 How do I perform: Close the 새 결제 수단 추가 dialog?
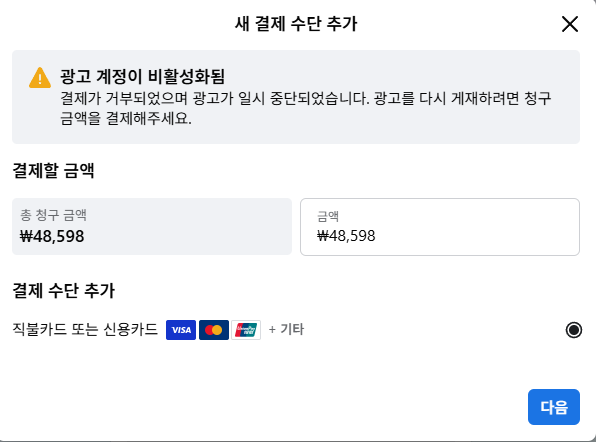pos(570,24)
